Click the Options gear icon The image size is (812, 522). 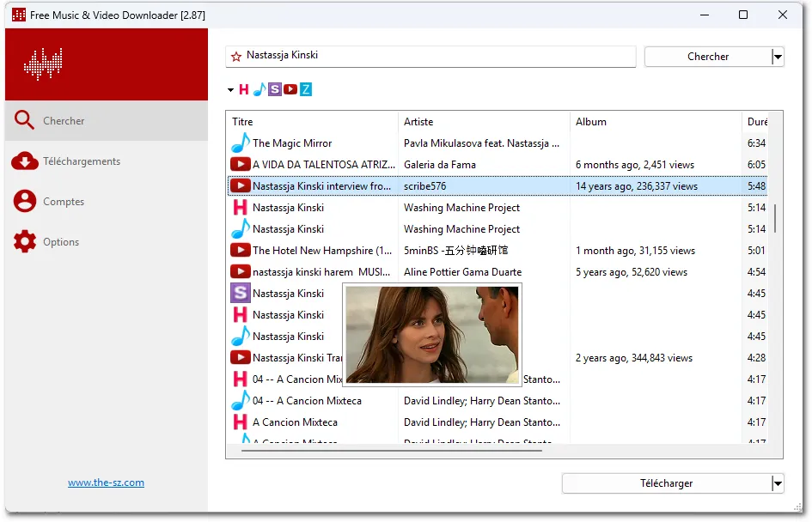click(25, 241)
